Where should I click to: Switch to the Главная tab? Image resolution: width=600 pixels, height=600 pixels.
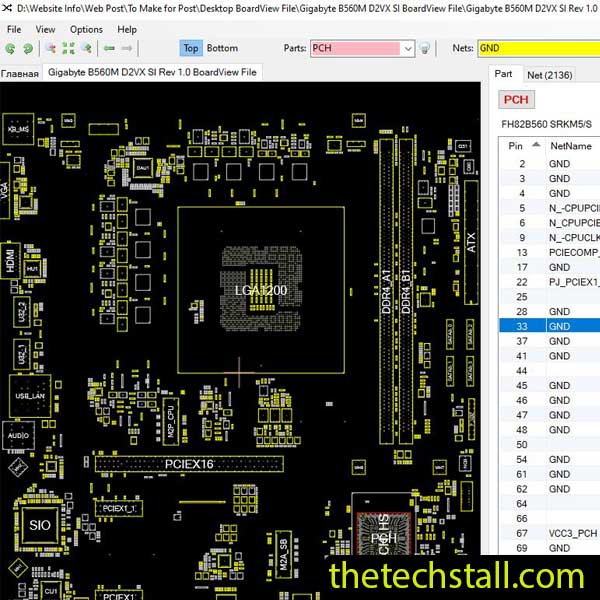click(x=20, y=73)
